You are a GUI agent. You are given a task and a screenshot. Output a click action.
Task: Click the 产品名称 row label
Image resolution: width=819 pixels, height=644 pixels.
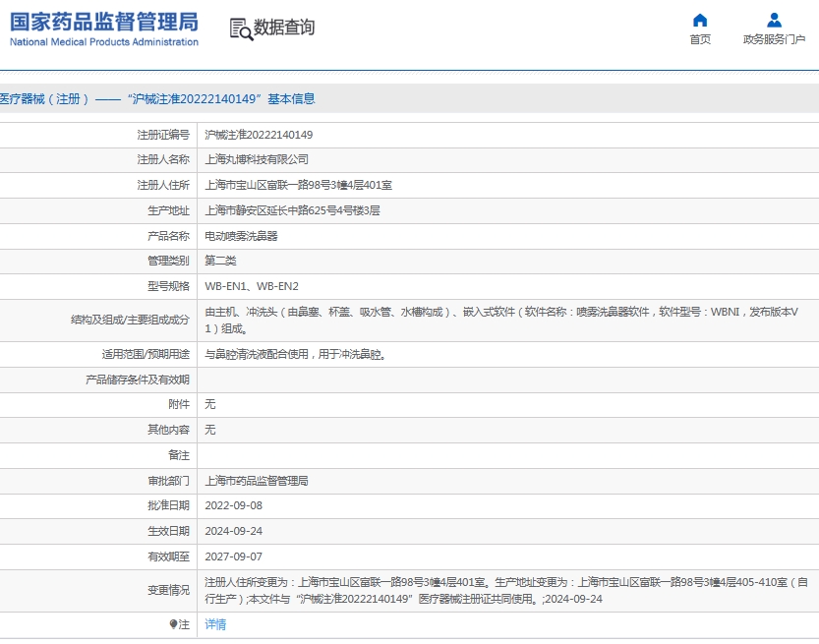tap(168, 236)
